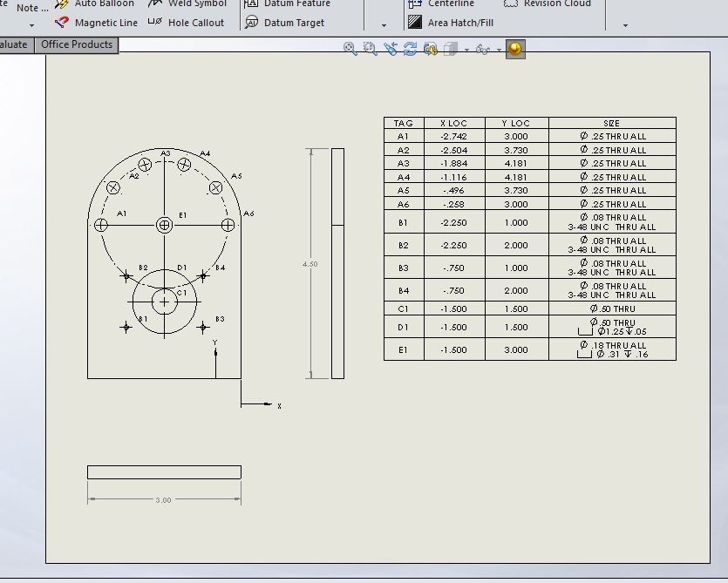Viewport: 728px width, 583px height.
Task: Select the TAG header cell in hole table
Action: (404, 123)
